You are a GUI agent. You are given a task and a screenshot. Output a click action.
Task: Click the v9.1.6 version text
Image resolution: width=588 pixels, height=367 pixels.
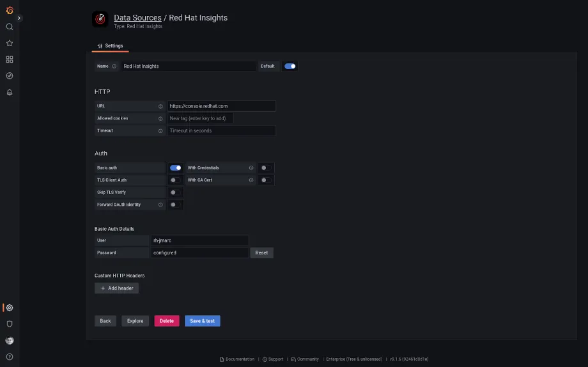click(x=409, y=359)
